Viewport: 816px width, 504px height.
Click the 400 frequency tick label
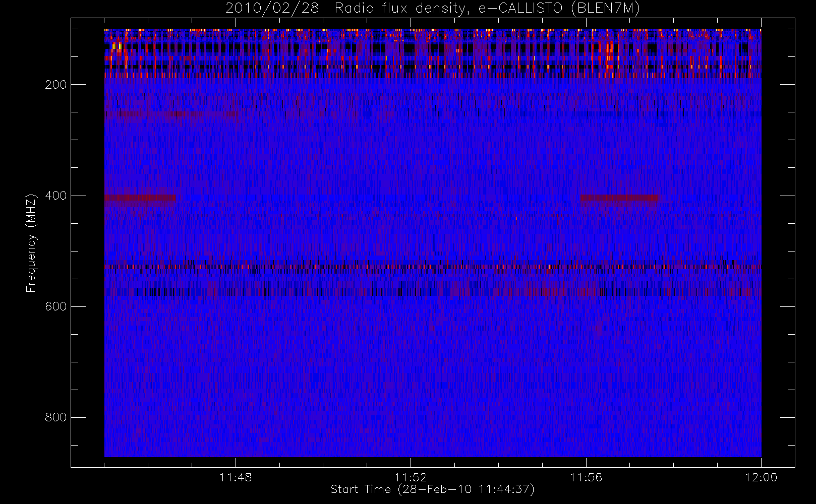coord(56,196)
